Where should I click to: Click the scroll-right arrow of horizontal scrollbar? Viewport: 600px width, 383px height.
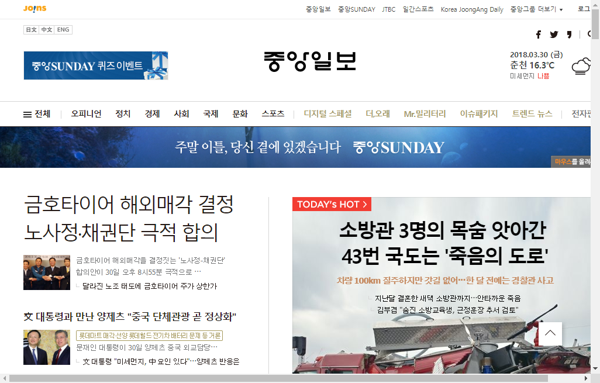coord(587,379)
